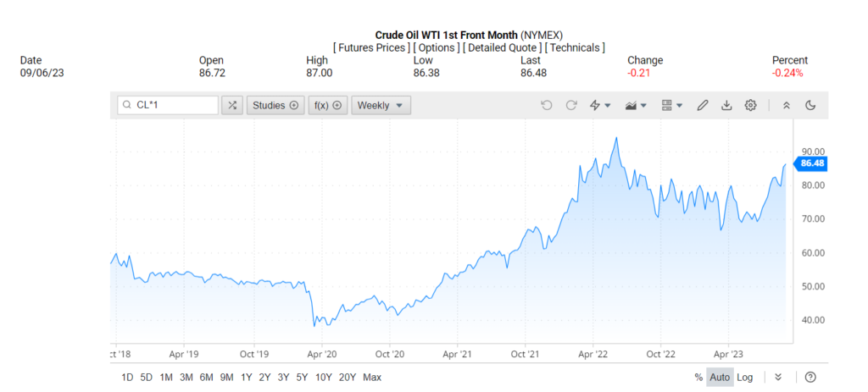This screenshot has width=868, height=392.
Task: Open the Technicals link
Action: [575, 47]
